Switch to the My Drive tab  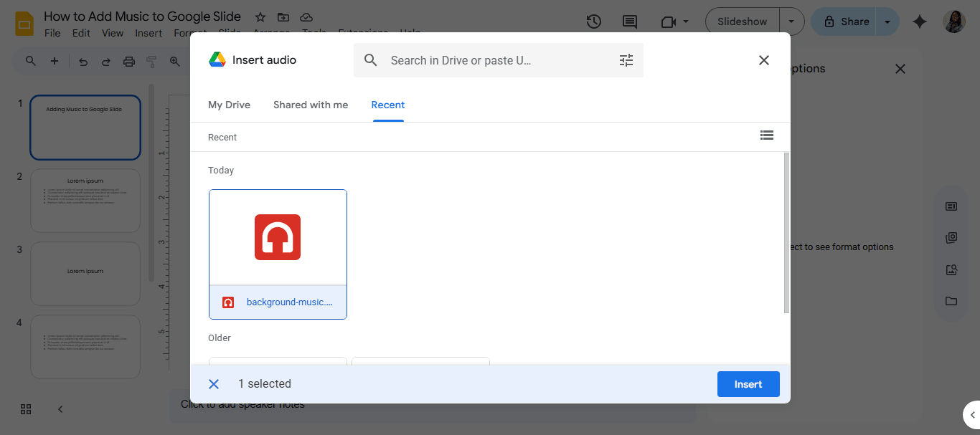[x=229, y=105]
